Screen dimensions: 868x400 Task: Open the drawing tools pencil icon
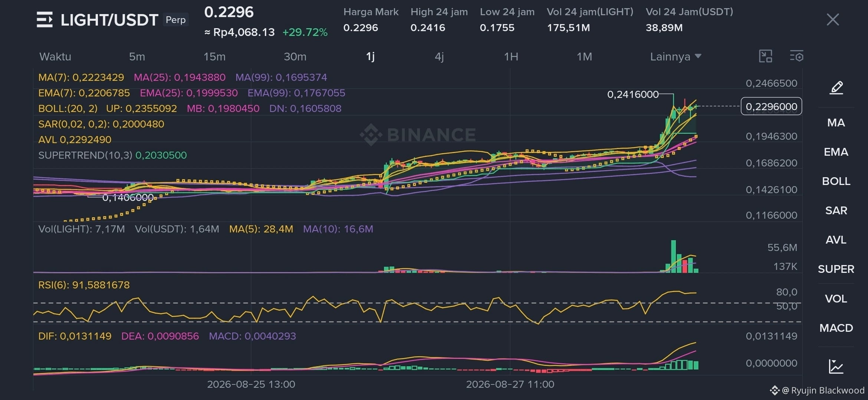(x=836, y=88)
